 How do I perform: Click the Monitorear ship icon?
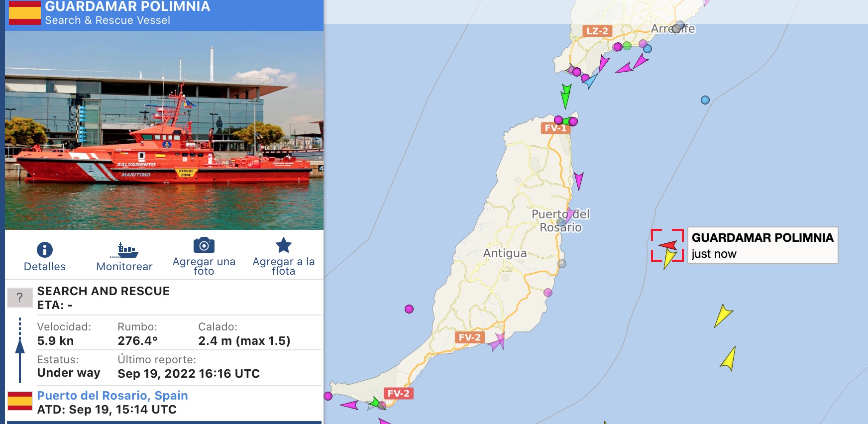[x=124, y=249]
